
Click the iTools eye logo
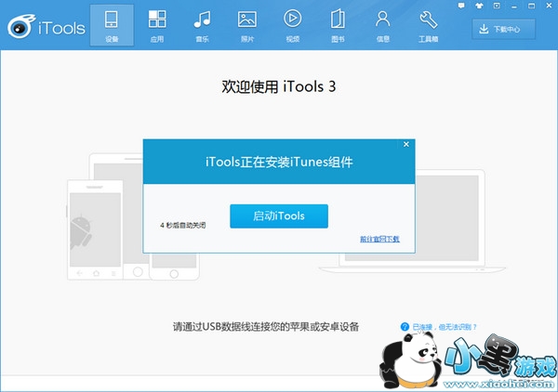coord(21,27)
